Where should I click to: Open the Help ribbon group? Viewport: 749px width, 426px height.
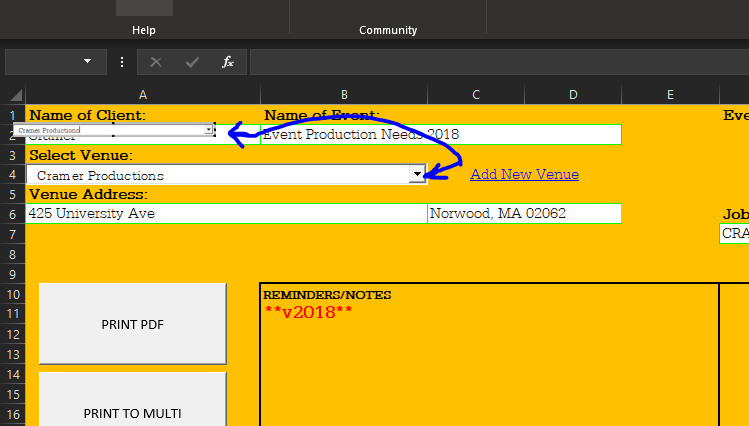point(144,30)
